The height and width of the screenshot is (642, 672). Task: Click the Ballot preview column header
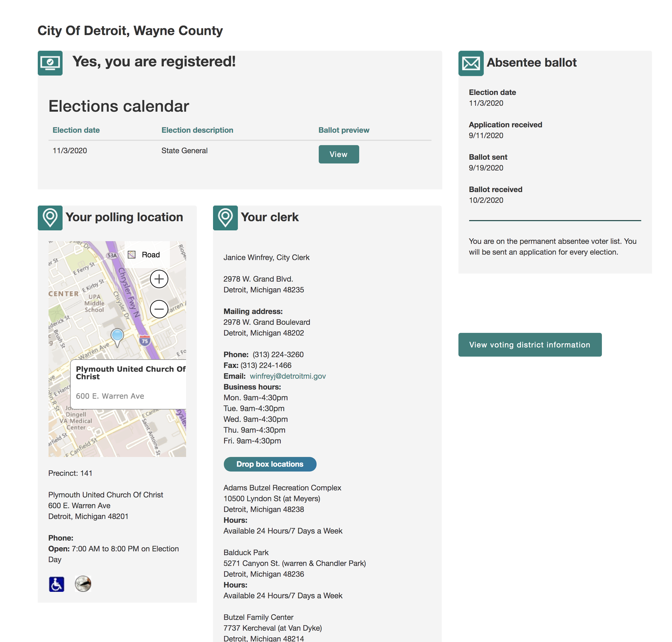click(344, 130)
